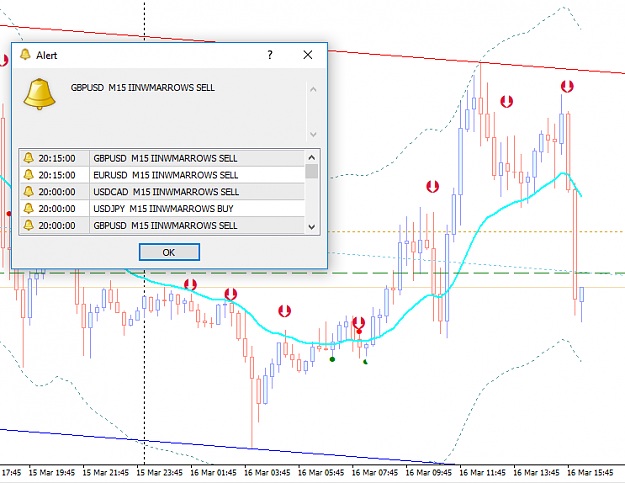Click the 16 Mar 11:45 time axis label
The image size is (625, 483).
482,473
